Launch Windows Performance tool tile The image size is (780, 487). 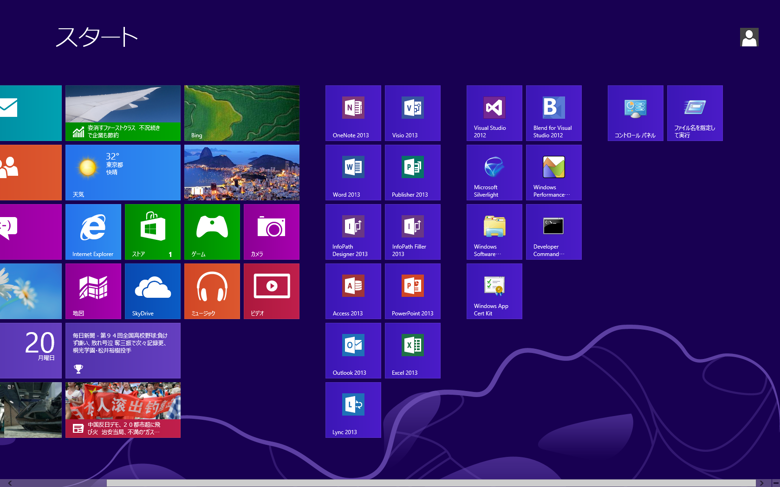tap(554, 173)
